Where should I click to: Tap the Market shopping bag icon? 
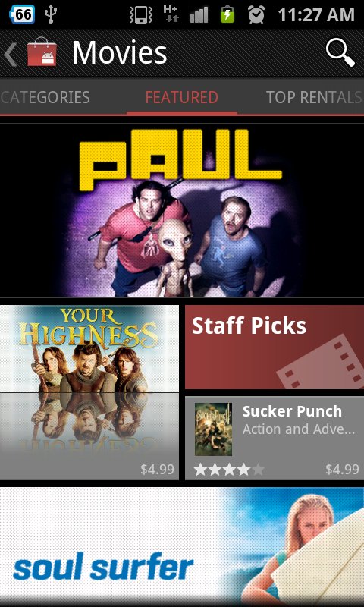pos(42,53)
